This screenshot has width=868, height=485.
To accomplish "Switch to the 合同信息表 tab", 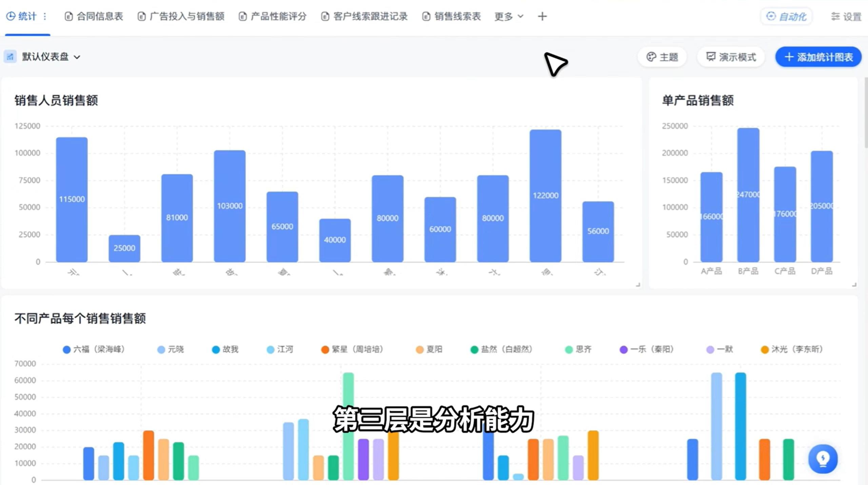I will pyautogui.click(x=94, y=16).
